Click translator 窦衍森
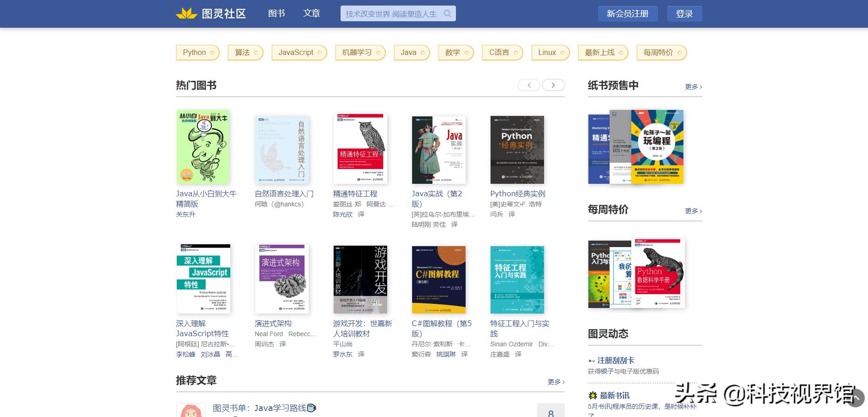 (421, 354)
